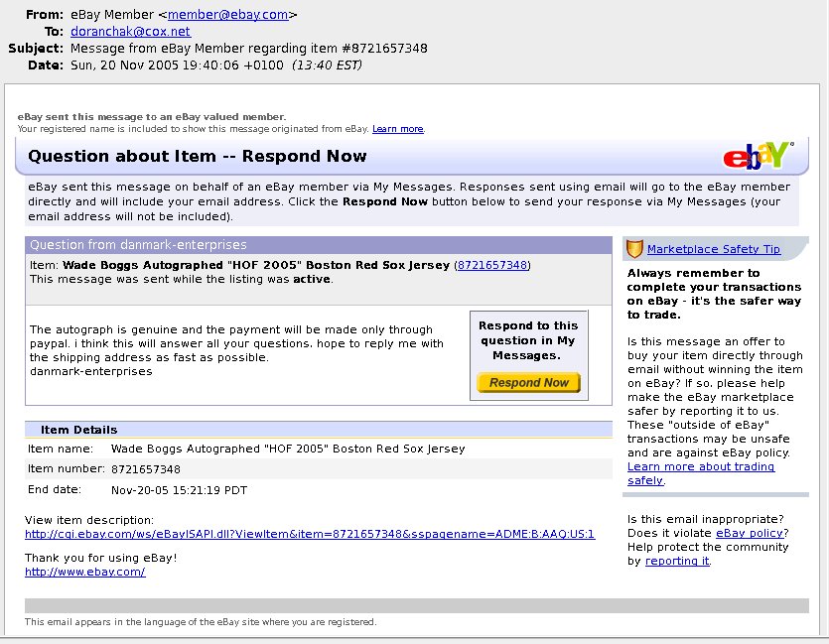Click the bold item title in the question box

click(x=256, y=265)
